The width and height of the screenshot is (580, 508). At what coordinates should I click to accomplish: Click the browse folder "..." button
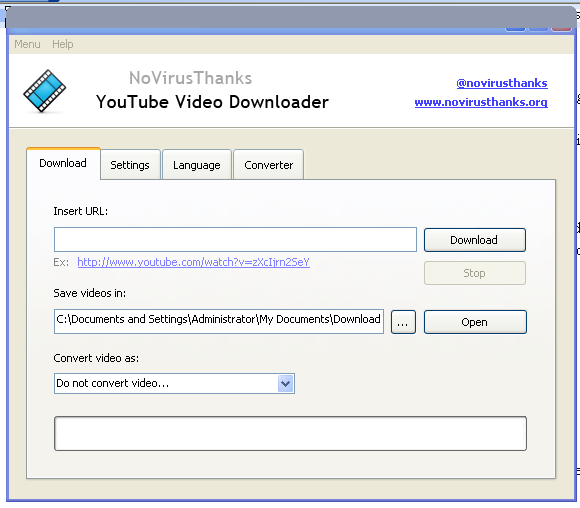[x=403, y=322]
